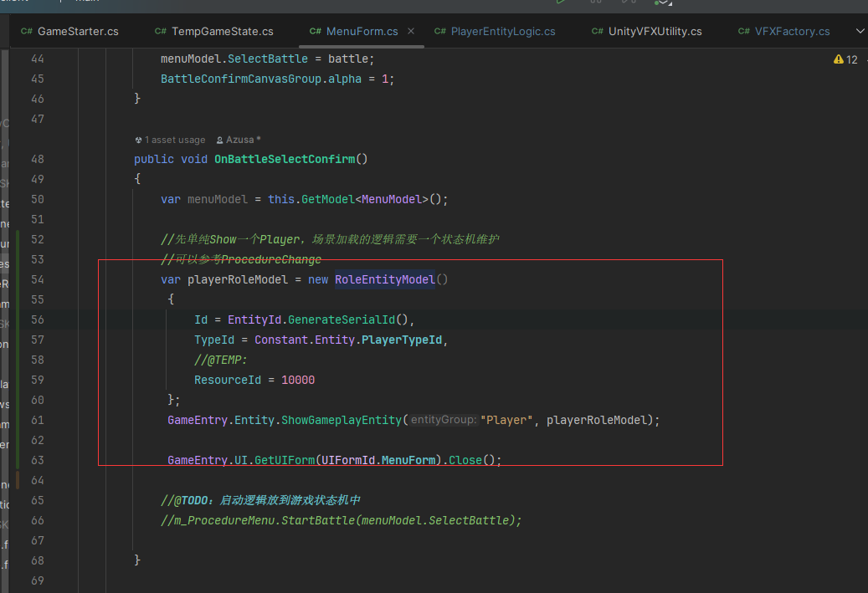Click the entityGroup parameter inlay hint
This screenshot has height=593, width=868.
click(x=443, y=420)
